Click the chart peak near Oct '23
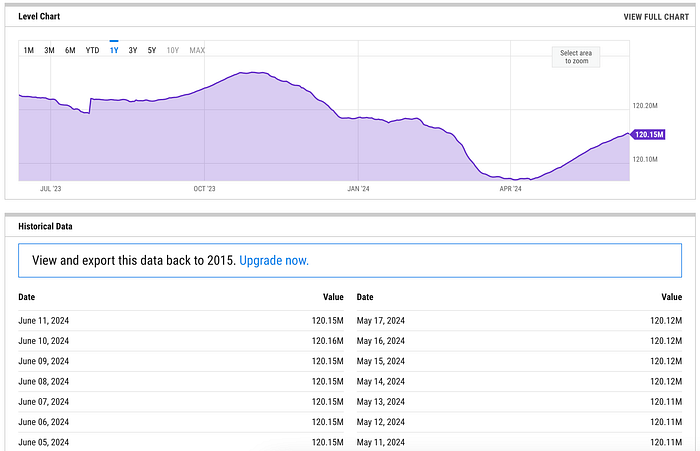The image size is (700, 451). 254,73
